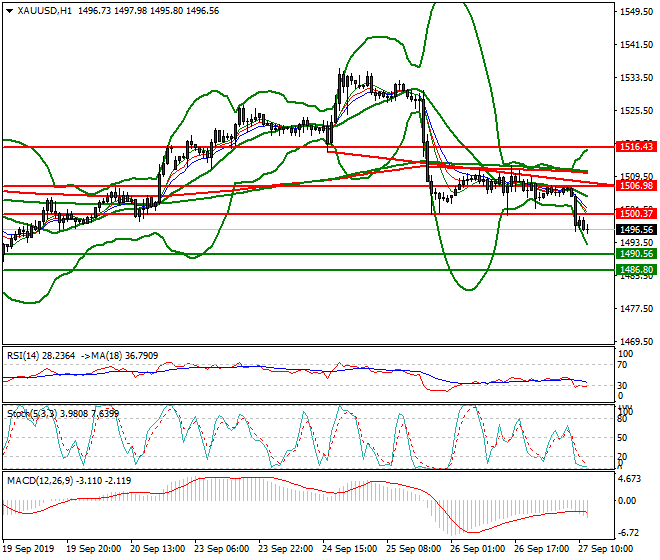This screenshot has width=660, height=560.
Task: Click the 25 Sep 08:00 time label
Action: pyautogui.click(x=414, y=549)
